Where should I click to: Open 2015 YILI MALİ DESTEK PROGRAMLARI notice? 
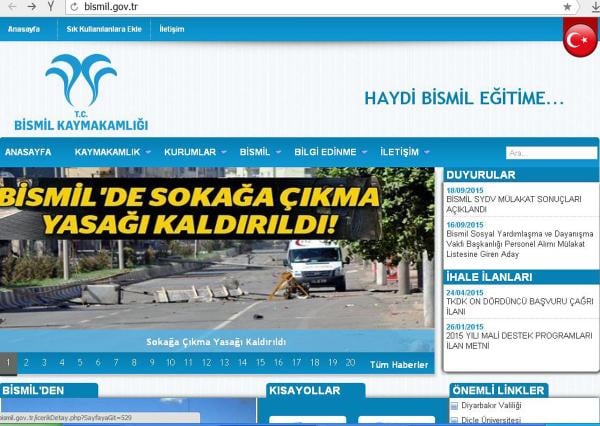(x=519, y=341)
